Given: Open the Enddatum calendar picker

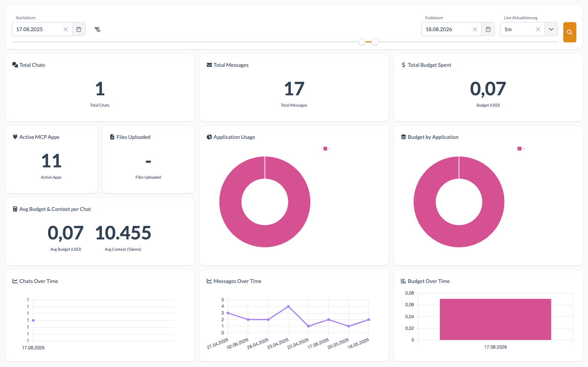Looking at the screenshot, I should [x=488, y=29].
